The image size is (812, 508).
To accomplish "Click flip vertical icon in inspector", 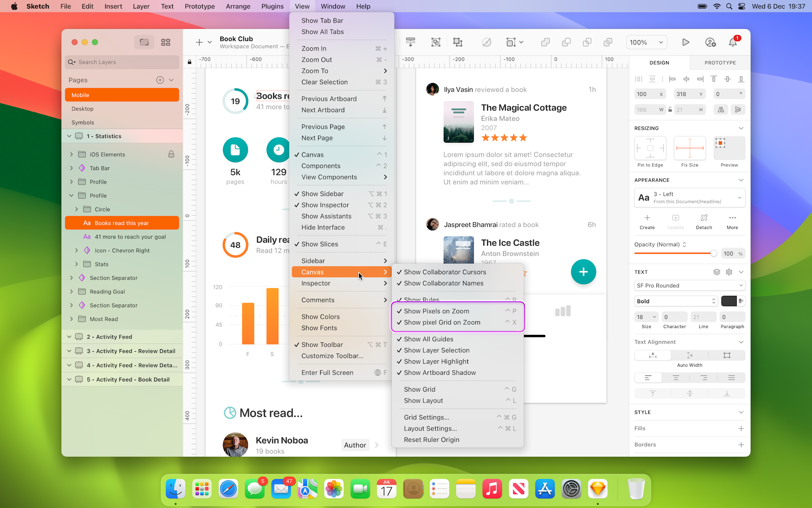I will pos(738,110).
